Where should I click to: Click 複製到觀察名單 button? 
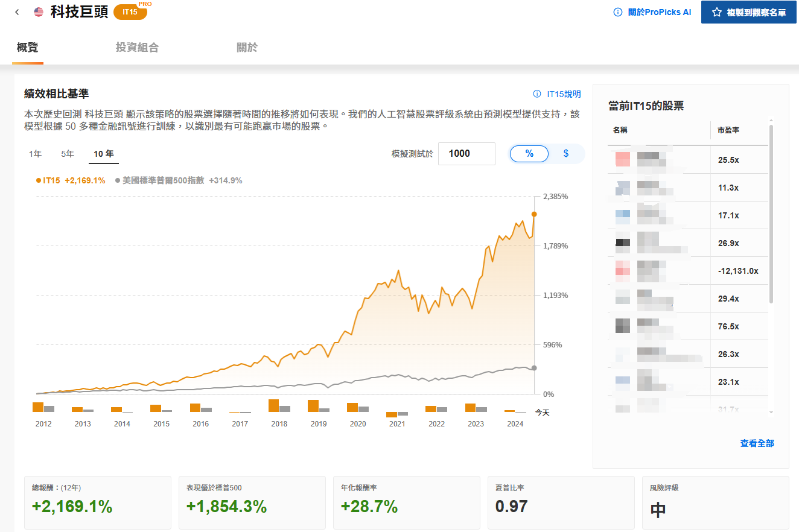tap(748, 12)
